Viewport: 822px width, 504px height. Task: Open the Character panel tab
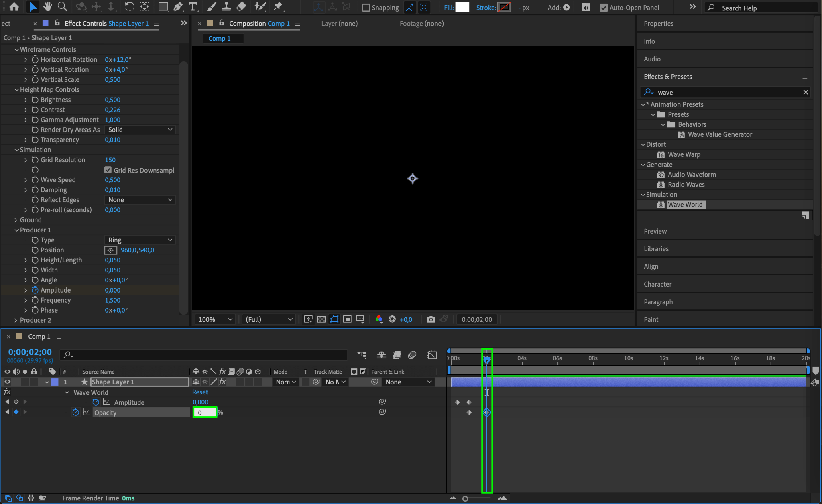click(657, 284)
